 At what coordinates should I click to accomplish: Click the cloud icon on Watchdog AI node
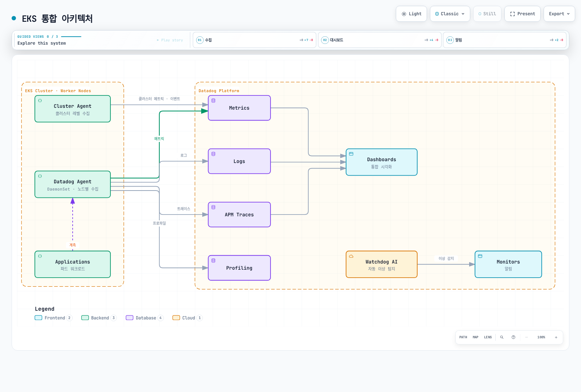351,256
